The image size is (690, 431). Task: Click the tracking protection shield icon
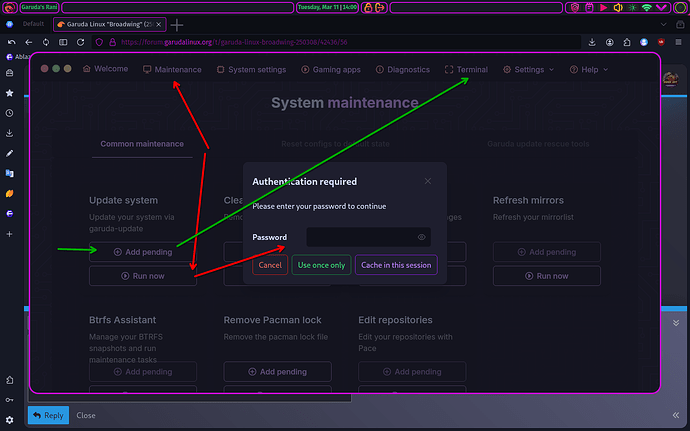click(x=99, y=42)
